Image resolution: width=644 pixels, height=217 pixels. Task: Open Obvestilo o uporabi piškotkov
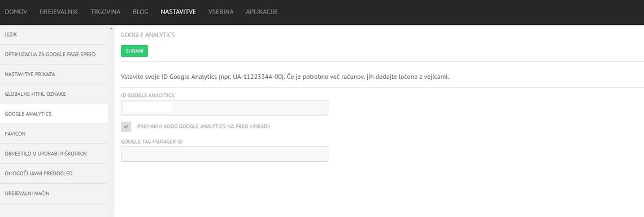(54, 153)
